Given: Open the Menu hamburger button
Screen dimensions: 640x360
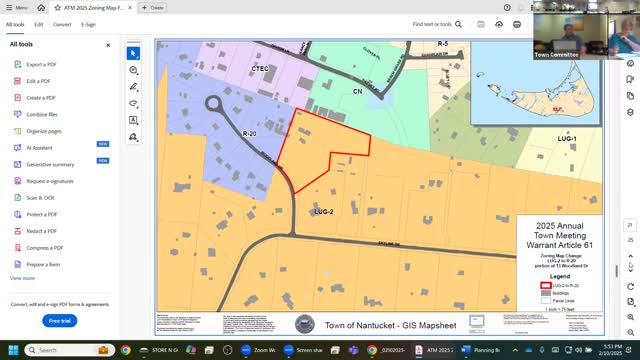Looking at the screenshot, I should click(x=17, y=7).
